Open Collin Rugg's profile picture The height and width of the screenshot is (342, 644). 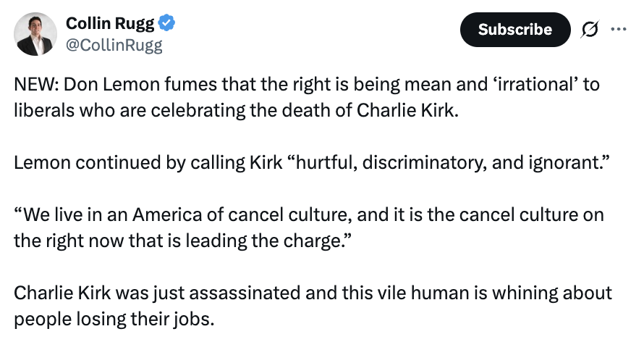[x=35, y=33]
